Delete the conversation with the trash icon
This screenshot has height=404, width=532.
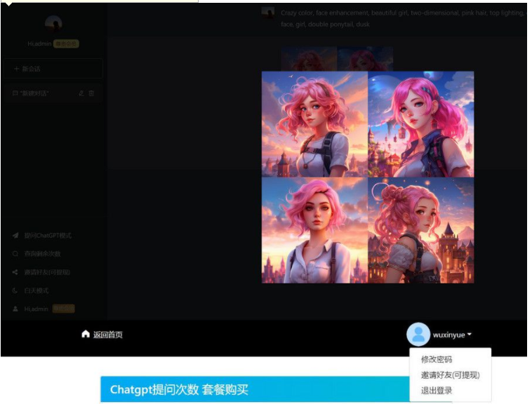point(91,93)
